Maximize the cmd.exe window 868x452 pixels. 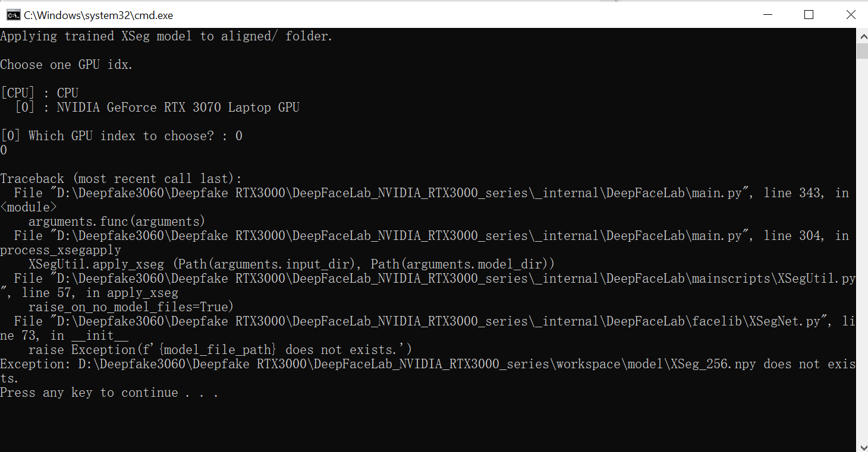[x=809, y=15]
